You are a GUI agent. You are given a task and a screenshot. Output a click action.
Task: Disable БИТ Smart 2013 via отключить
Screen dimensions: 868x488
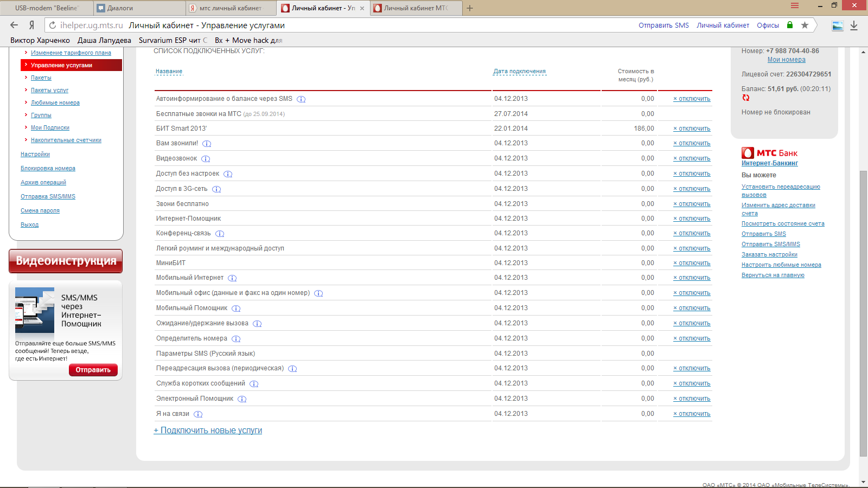[x=692, y=129]
